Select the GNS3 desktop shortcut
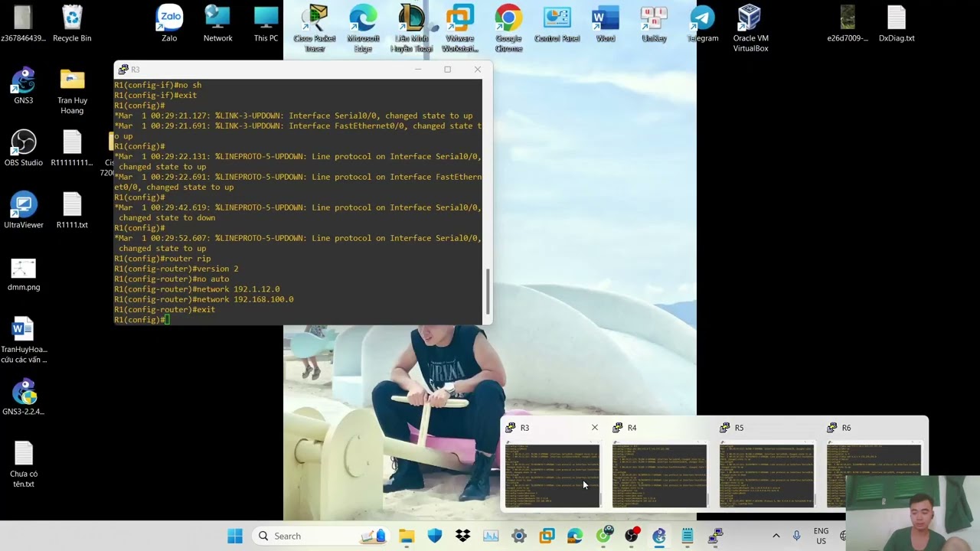980x551 pixels. [x=23, y=86]
